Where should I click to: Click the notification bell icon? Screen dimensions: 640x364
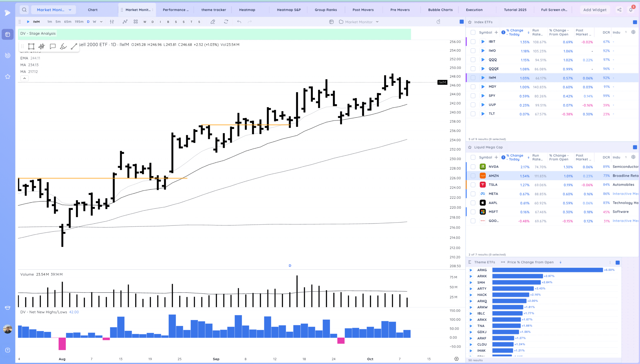631,10
